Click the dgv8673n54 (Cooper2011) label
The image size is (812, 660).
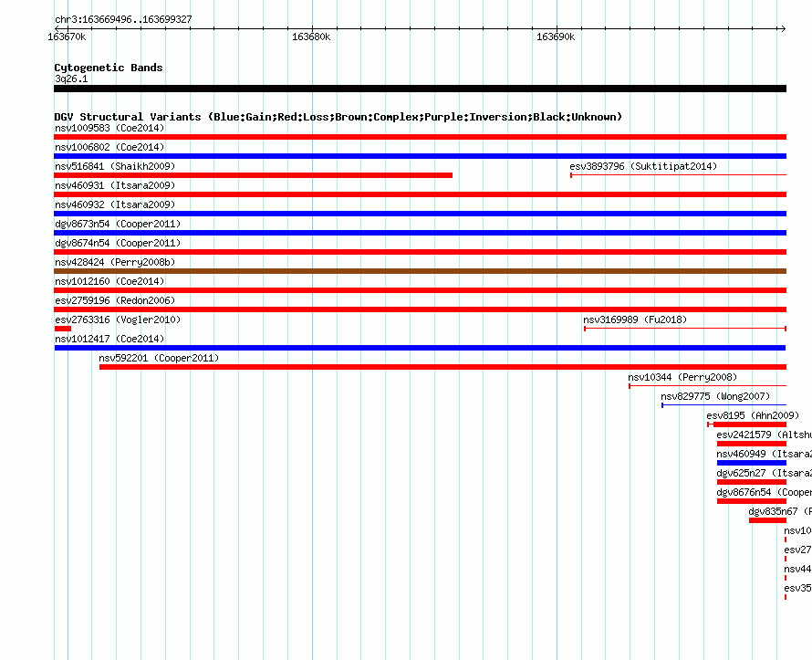click(x=118, y=224)
